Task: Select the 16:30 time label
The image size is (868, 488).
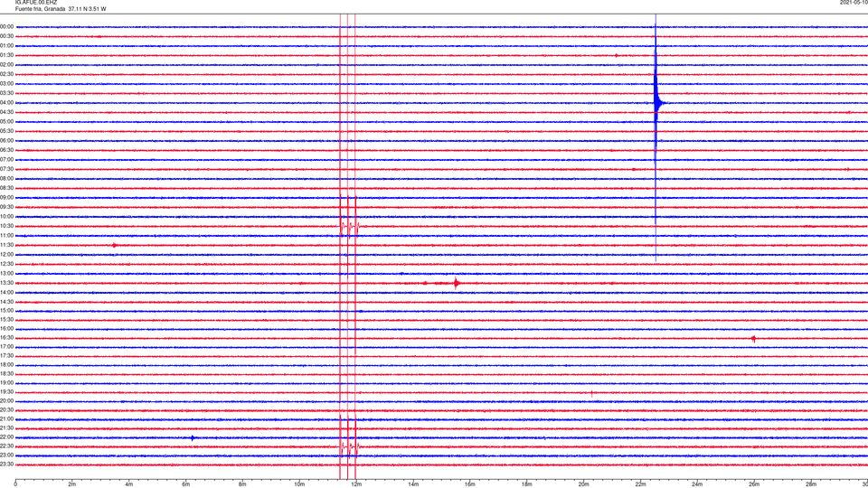Action: pyautogui.click(x=7, y=337)
